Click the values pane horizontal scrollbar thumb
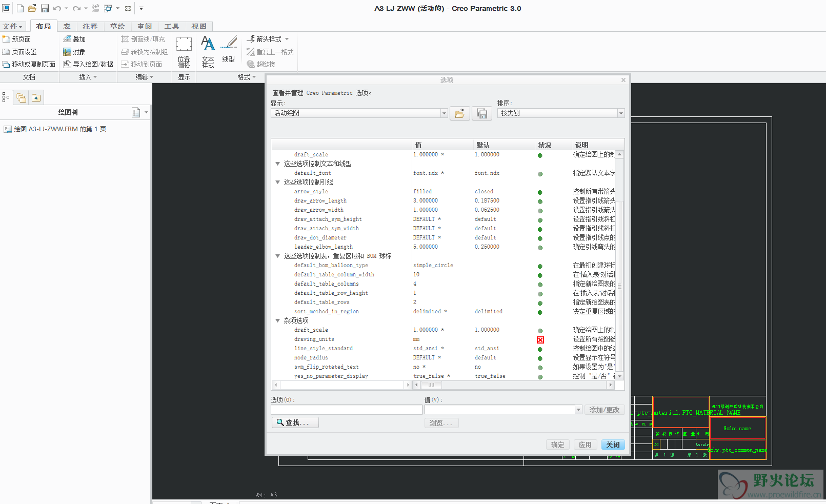This screenshot has height=504, width=826. click(431, 385)
